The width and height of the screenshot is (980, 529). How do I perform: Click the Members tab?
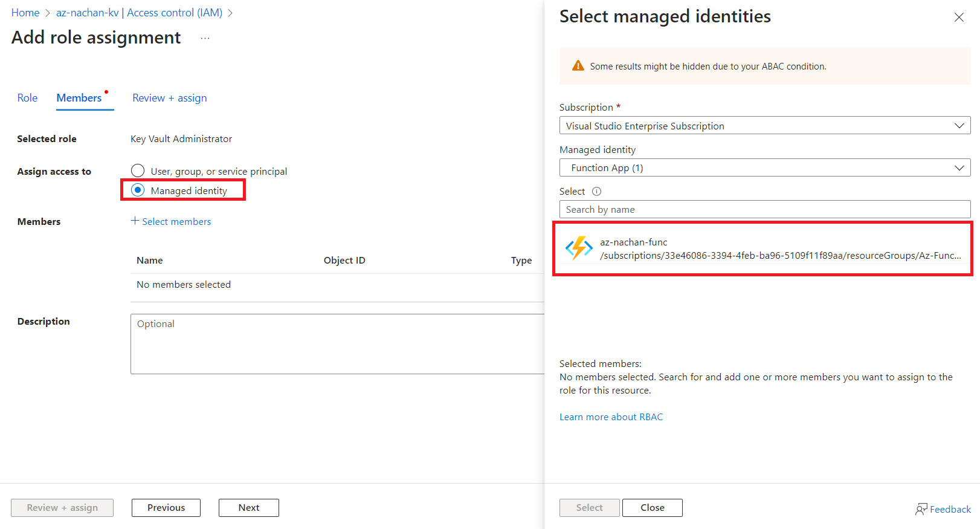[x=79, y=98]
